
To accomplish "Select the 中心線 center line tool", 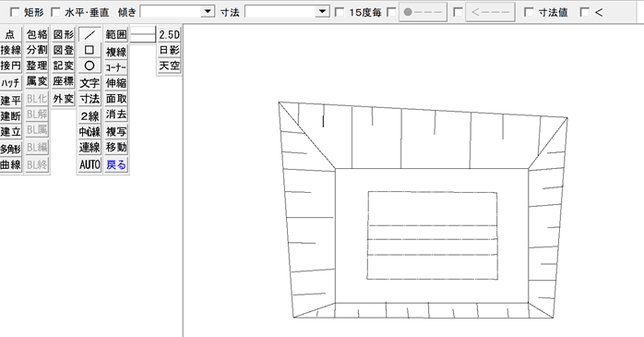I will tap(89, 131).
